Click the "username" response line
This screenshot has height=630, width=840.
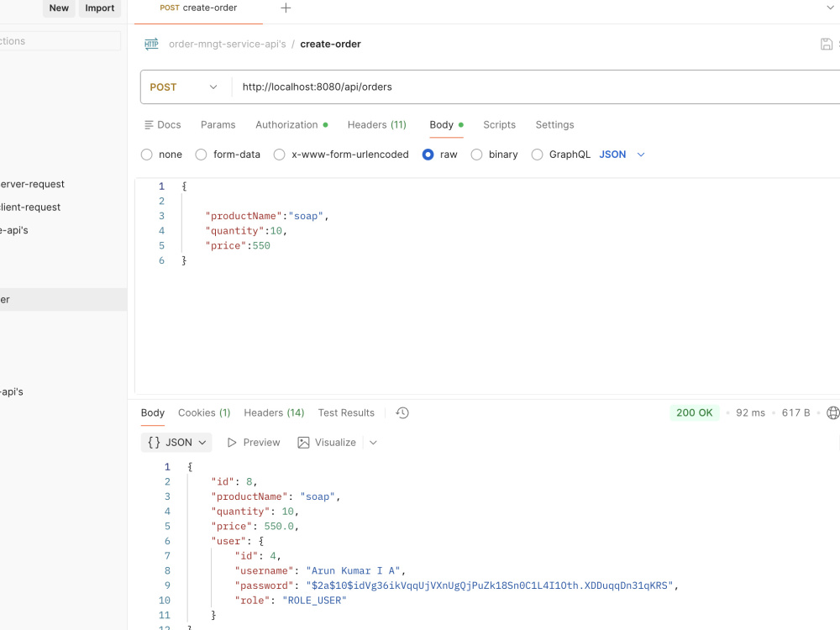pos(320,571)
